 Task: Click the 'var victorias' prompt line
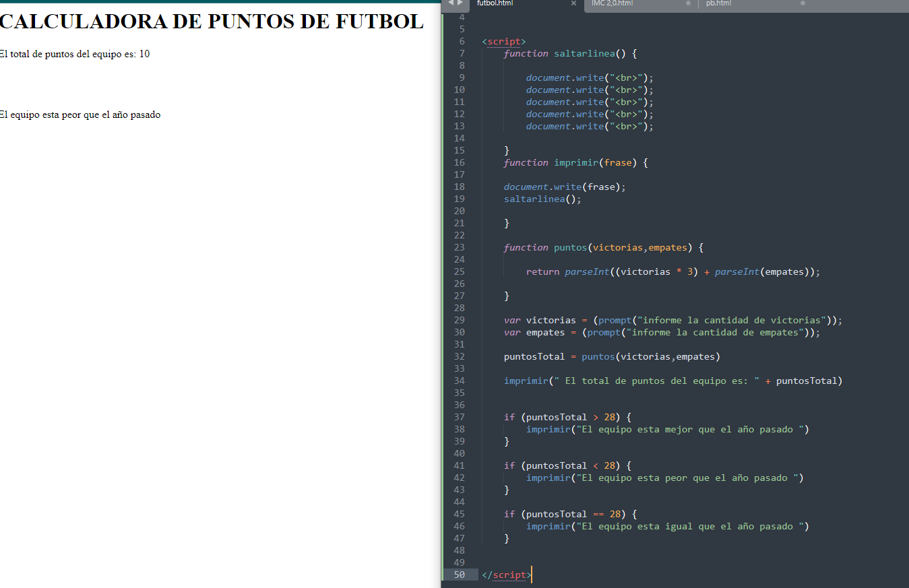(673, 320)
